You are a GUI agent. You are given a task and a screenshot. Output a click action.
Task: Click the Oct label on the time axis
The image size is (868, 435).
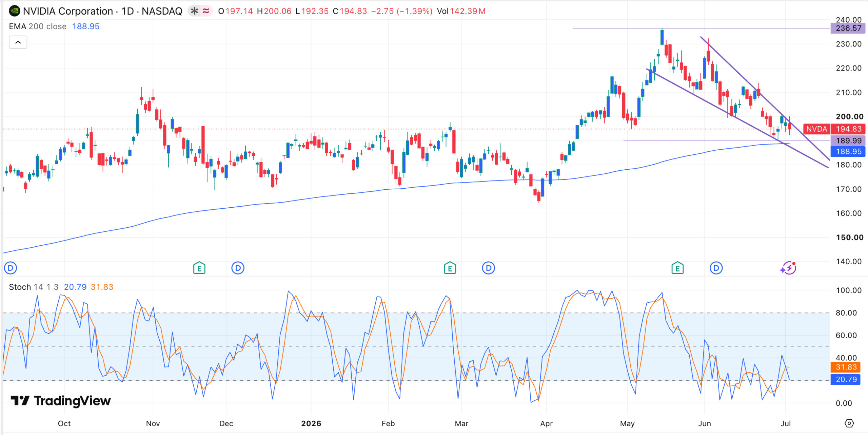(64, 423)
